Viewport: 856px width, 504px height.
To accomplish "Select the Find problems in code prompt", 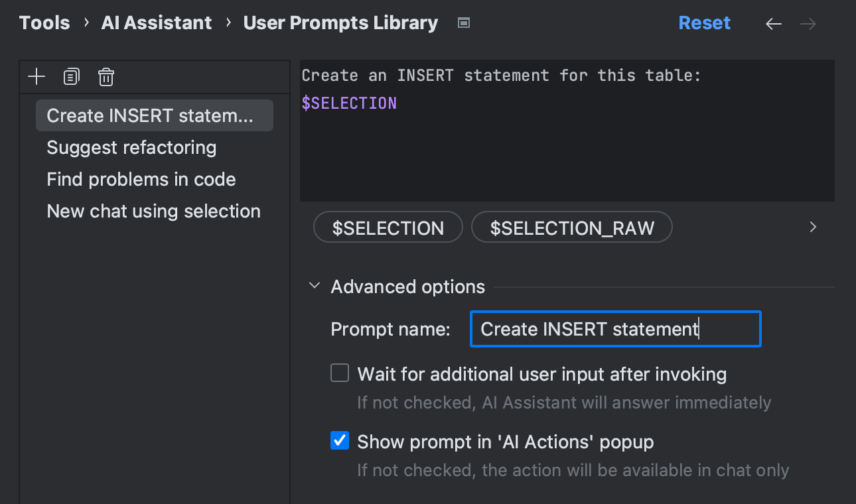I will click(x=141, y=179).
